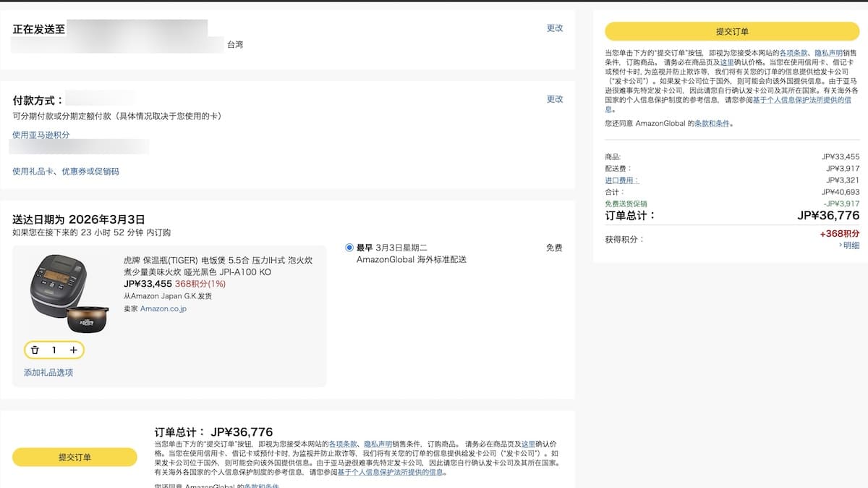Change the shipping address via 更改
The image size is (868, 488).
coord(555,28)
